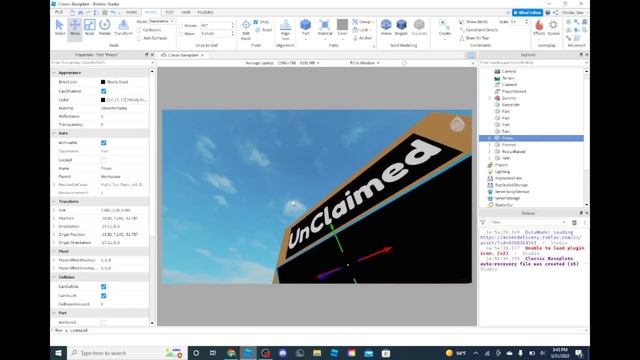Click the What's New button
Screen dimensions: 640x360
[x=527, y=13]
